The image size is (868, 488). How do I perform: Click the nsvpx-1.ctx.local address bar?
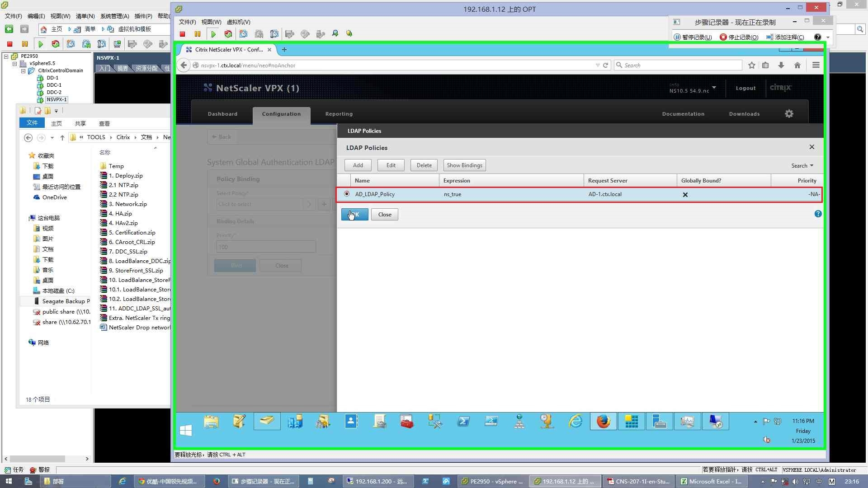click(x=393, y=65)
